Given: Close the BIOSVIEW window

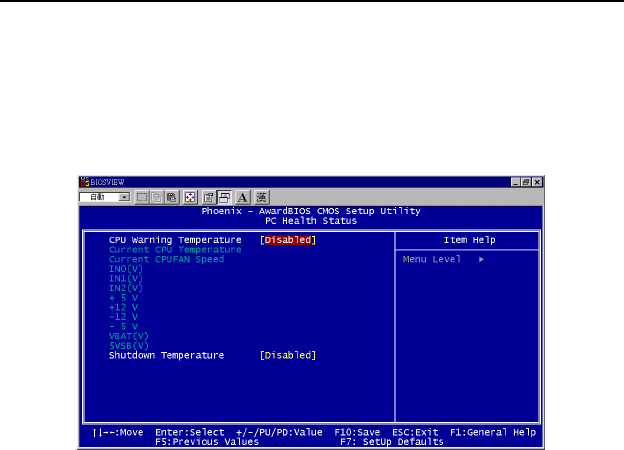Looking at the screenshot, I should (537, 182).
